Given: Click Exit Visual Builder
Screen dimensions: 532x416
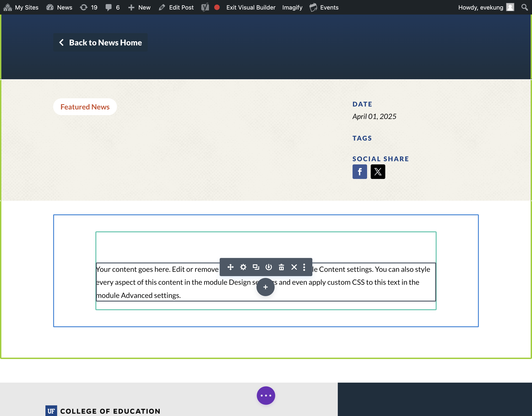Looking at the screenshot, I should pyautogui.click(x=251, y=7).
